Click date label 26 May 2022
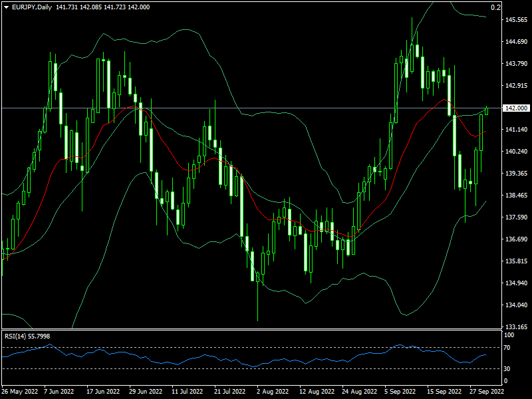 20,392
